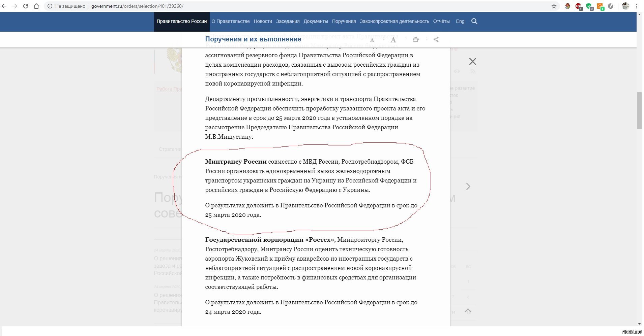The image size is (644, 336).
Task: Open the gray circular slash extension icon
Action: 611,6
